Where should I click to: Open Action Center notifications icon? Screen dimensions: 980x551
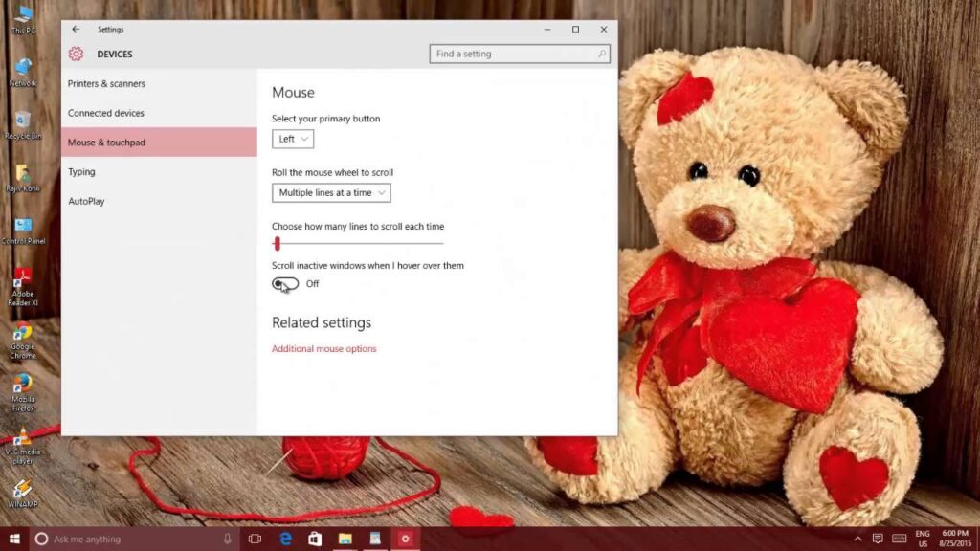[x=878, y=539]
